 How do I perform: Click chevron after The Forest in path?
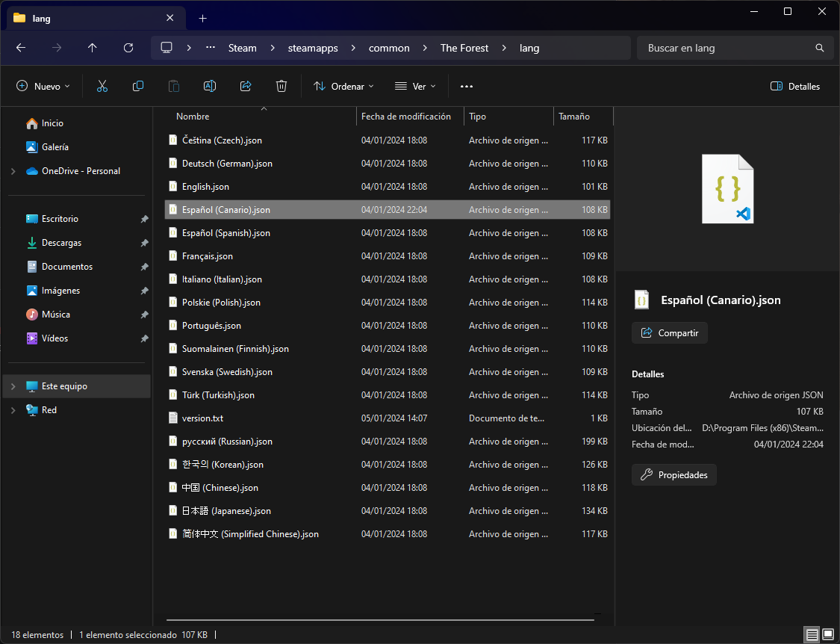point(504,48)
